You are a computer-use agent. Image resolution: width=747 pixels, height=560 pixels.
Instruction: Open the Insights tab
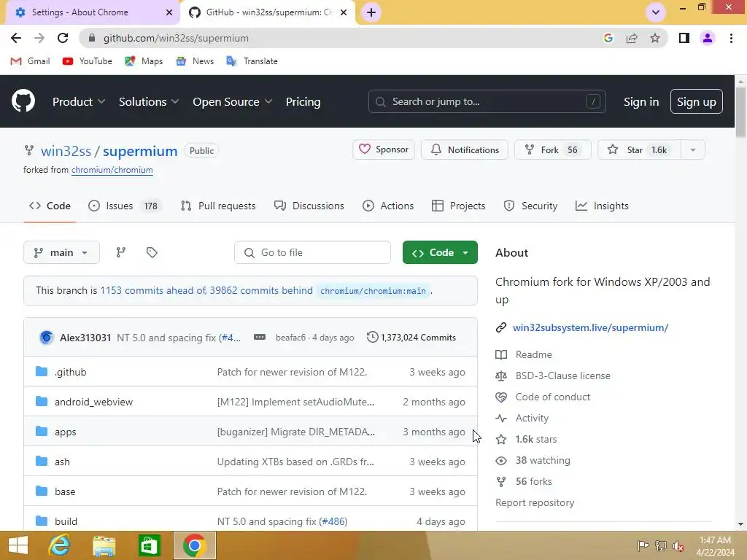[x=602, y=206]
